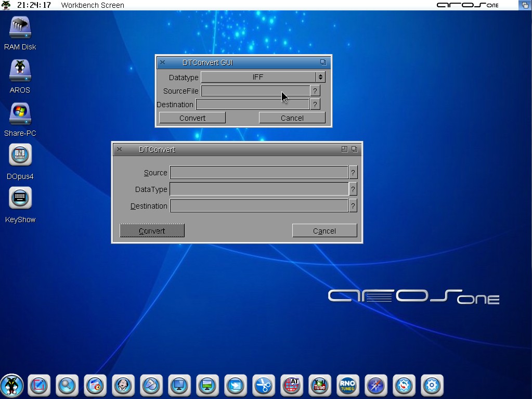The width and height of the screenshot is (532, 399).
Task: Click the Destination field in DTConvert GUI
Action: pyautogui.click(x=252, y=105)
